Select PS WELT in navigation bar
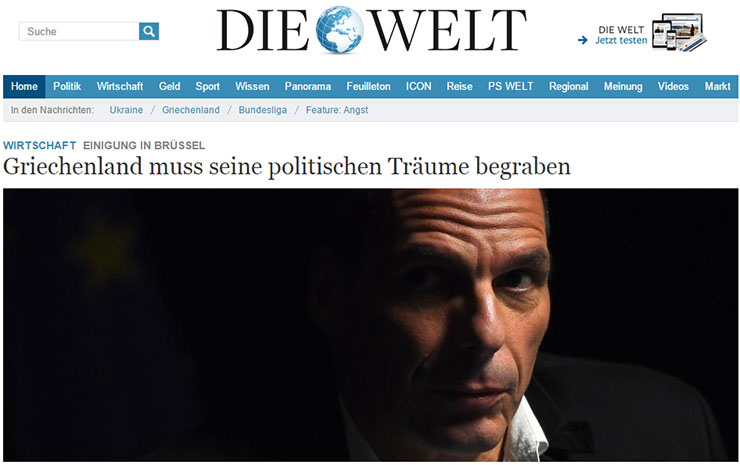 [511, 86]
